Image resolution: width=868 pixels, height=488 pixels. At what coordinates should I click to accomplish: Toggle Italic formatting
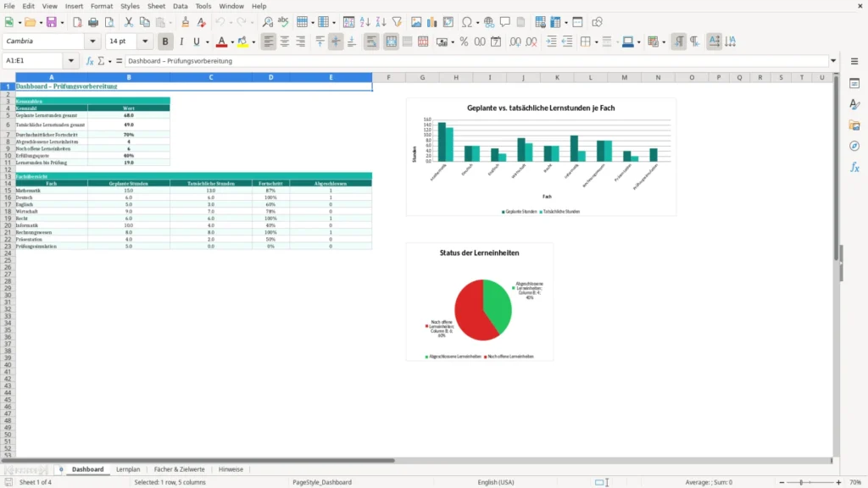pos(181,42)
